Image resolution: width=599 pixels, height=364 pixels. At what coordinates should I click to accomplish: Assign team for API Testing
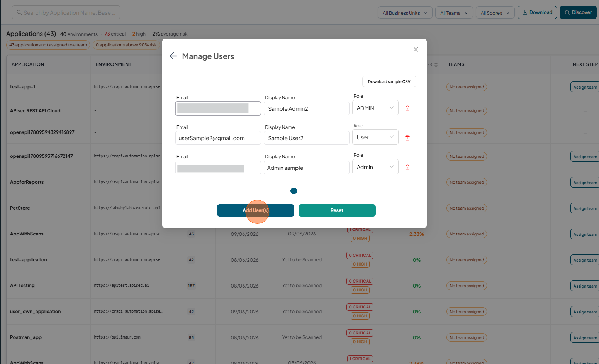[x=585, y=286]
